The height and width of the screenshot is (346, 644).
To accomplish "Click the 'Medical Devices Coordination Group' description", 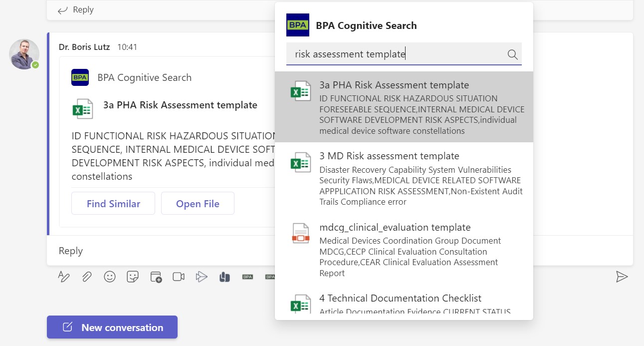I will 410,257.
